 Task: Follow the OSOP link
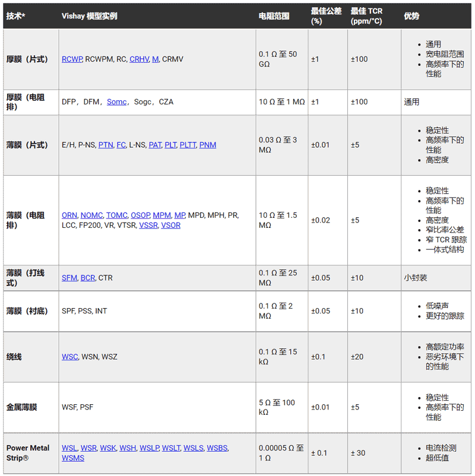tap(140, 215)
